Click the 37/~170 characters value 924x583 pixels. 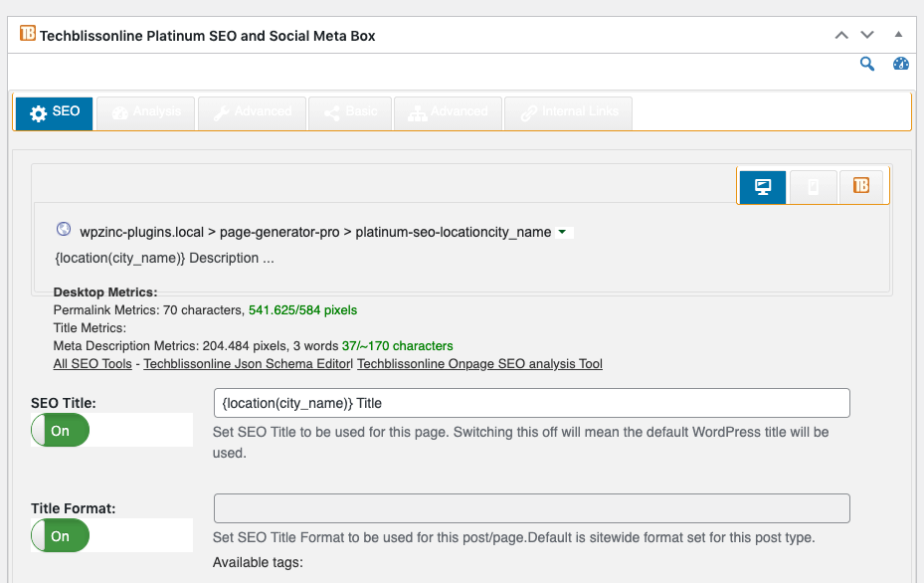pos(397,346)
